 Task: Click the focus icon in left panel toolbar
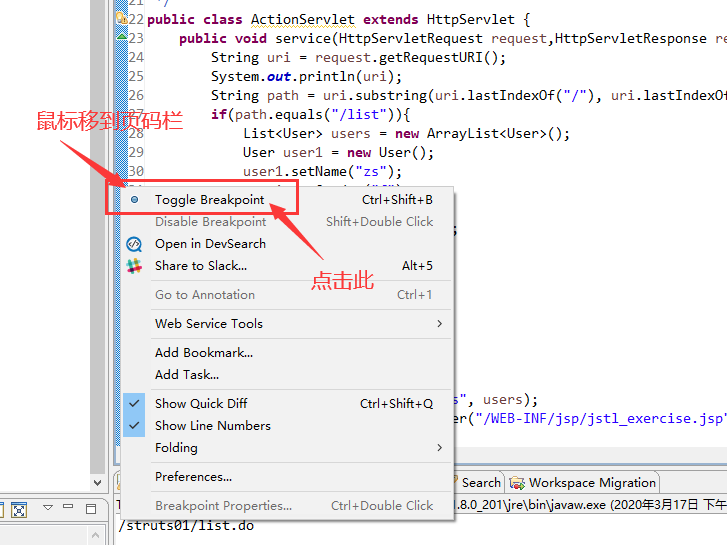pyautogui.click(x=19, y=510)
